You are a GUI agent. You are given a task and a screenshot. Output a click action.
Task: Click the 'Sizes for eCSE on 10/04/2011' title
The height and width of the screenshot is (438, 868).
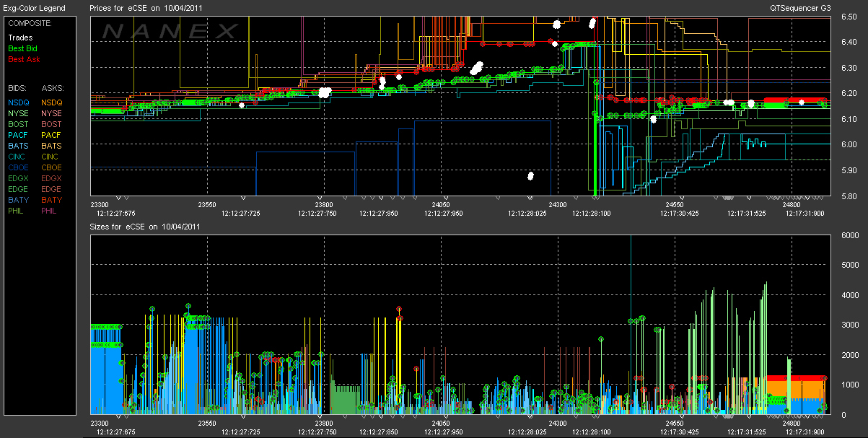[145, 226]
